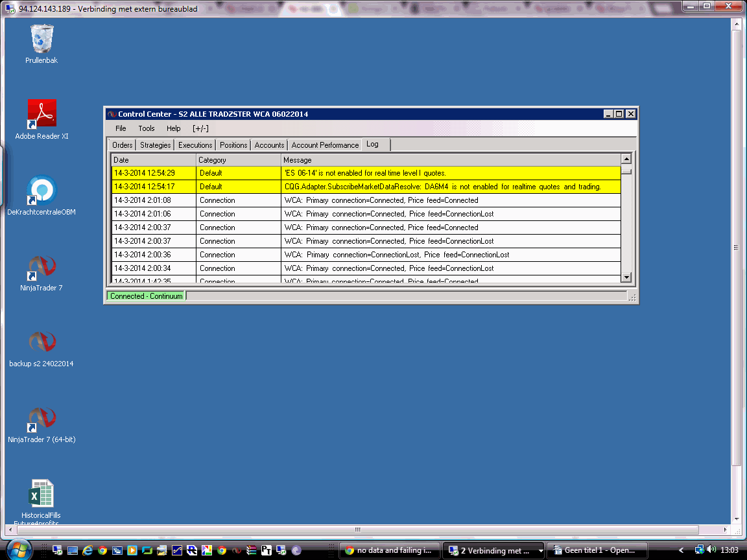Click the Date column header
Screen dimensions: 747x560
click(x=154, y=160)
